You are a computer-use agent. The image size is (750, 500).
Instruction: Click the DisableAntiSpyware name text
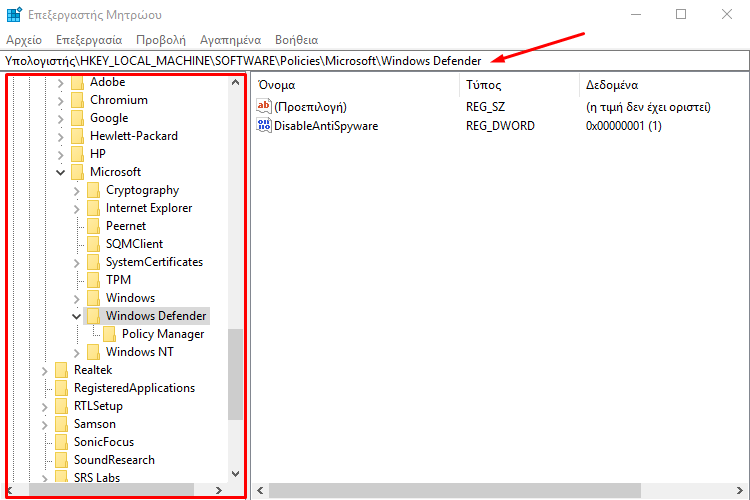click(326, 126)
